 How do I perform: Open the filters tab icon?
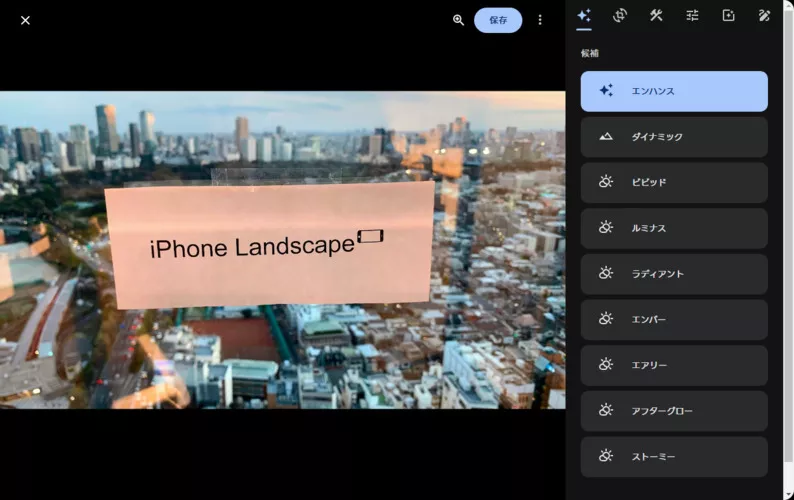pos(728,15)
